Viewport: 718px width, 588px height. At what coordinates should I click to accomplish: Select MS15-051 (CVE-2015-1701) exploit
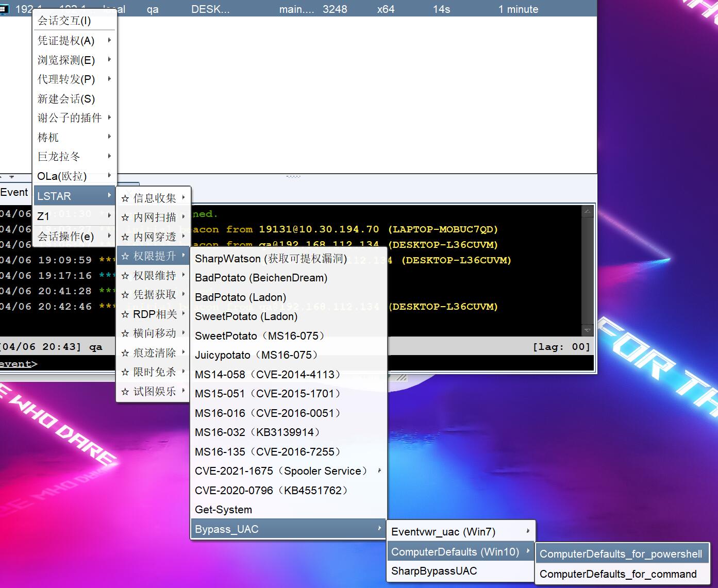pyautogui.click(x=289, y=394)
